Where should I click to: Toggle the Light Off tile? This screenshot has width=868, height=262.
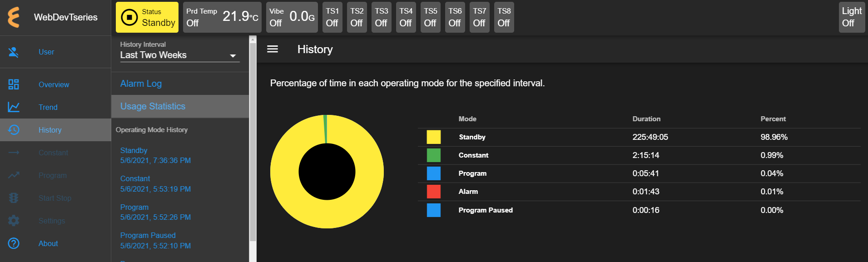852,17
